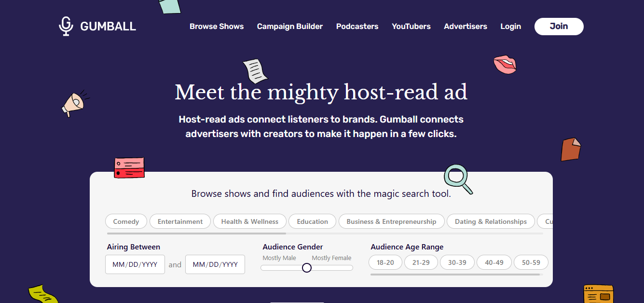
Task: Enable the 40-49 age filter
Action: (494, 262)
